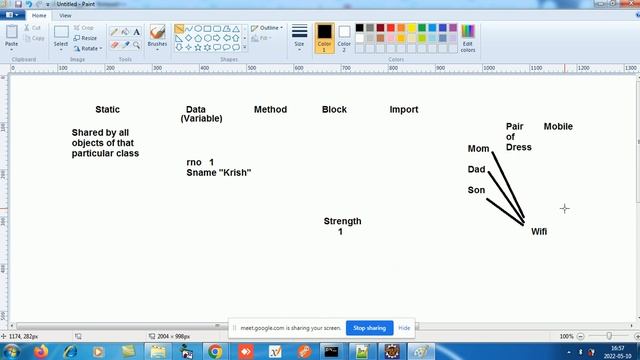Image resolution: width=640 pixels, height=360 pixels.
Task: Open Google Chrome from the taskbar
Action: [x=215, y=351]
